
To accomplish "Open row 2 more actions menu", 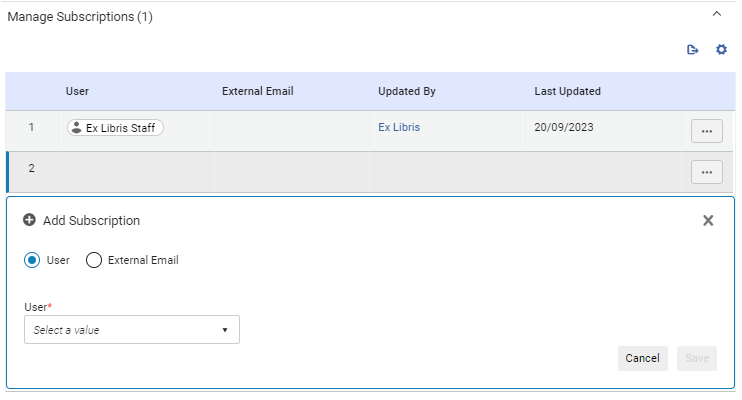I will [706, 172].
